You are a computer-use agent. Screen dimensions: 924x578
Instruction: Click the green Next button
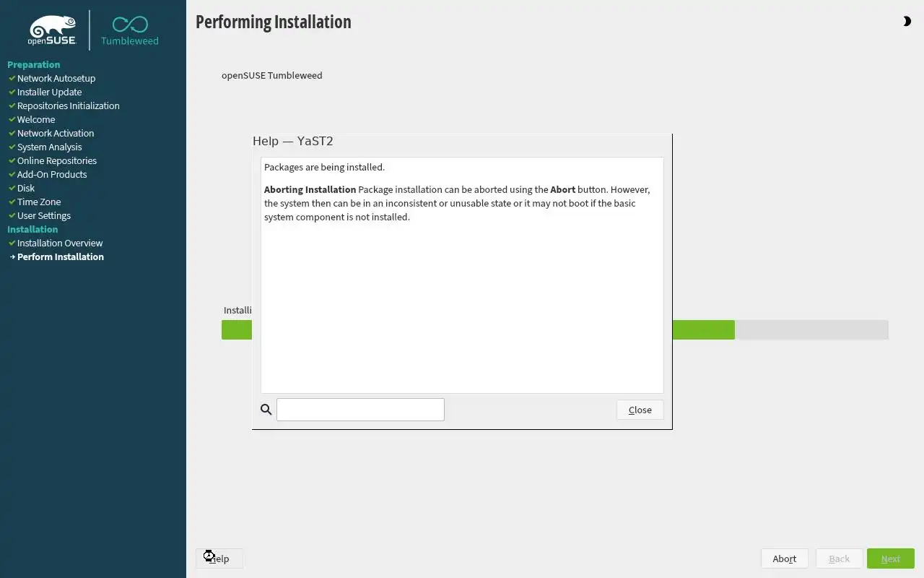pyautogui.click(x=890, y=558)
